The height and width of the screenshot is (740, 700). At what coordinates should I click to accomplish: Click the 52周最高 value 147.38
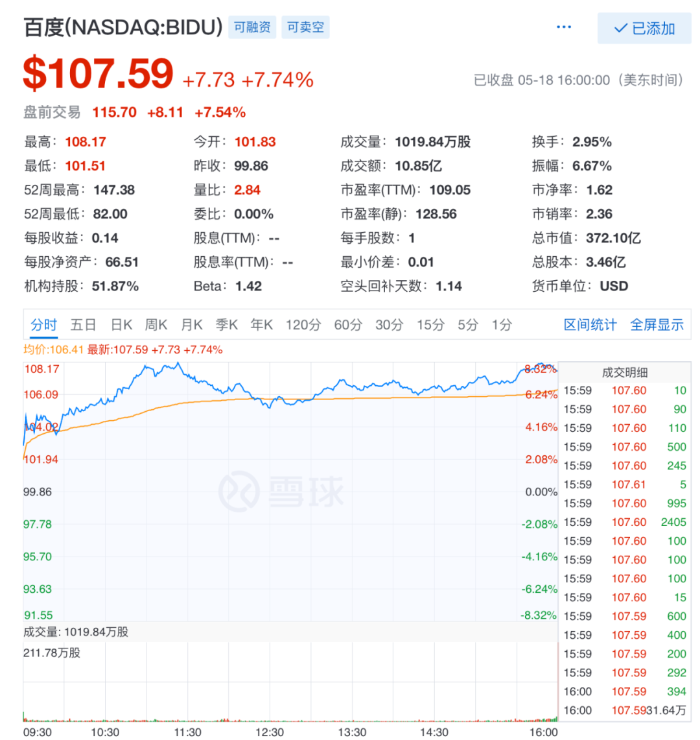pyautogui.click(x=113, y=190)
